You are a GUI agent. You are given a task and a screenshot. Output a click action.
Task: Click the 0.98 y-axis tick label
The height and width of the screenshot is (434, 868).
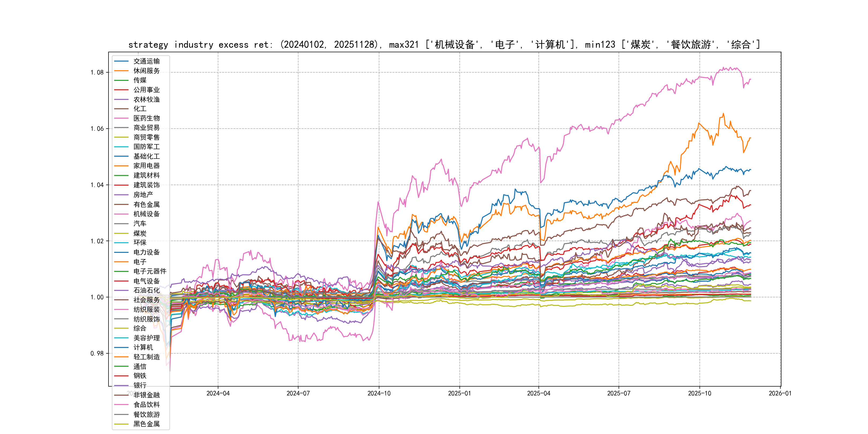(97, 353)
